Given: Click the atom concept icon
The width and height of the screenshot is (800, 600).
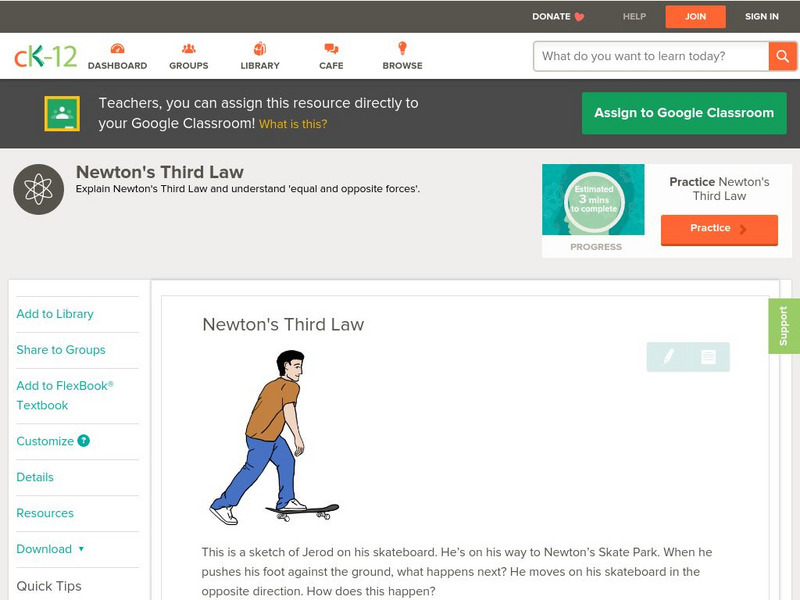Looking at the screenshot, I should [38, 189].
